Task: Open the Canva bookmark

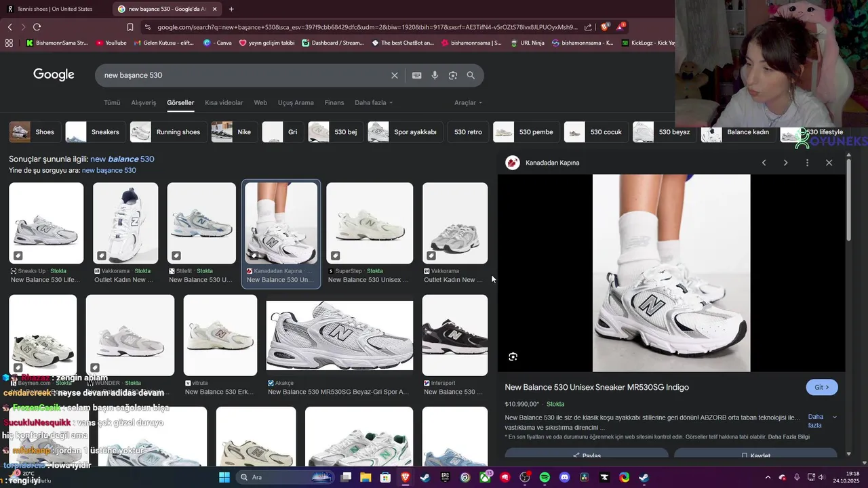Action: 218,43
